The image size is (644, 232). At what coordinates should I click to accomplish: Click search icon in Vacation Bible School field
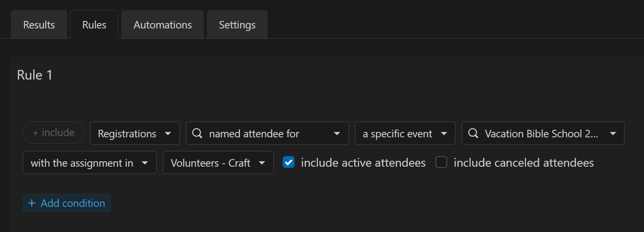(473, 134)
